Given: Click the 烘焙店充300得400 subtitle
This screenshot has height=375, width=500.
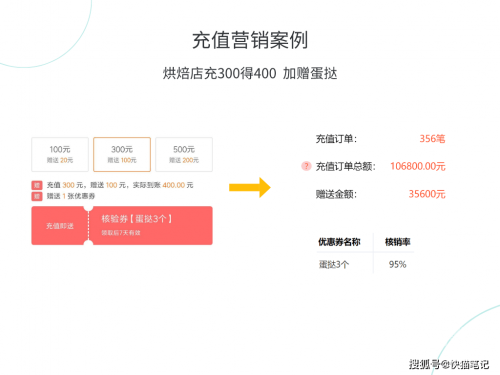Looking at the screenshot, I should (x=250, y=73).
